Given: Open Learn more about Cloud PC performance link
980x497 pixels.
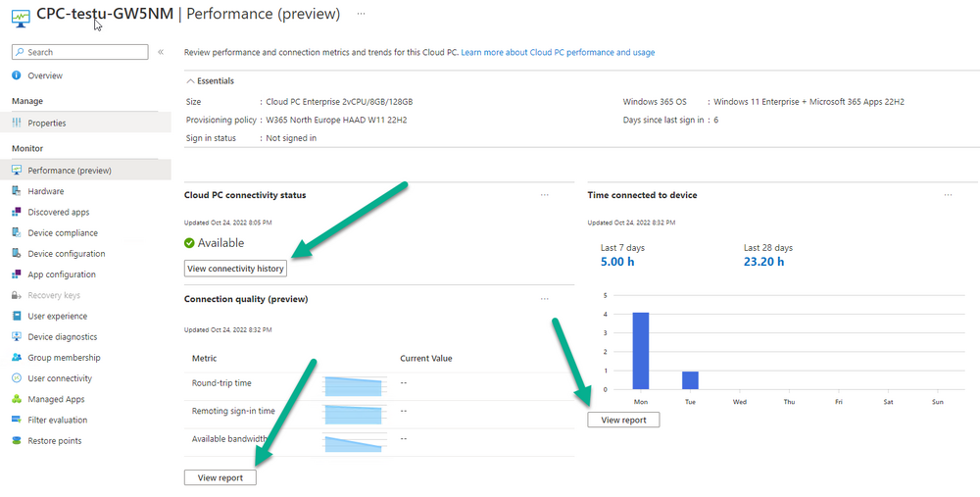Looking at the screenshot, I should click(x=558, y=53).
